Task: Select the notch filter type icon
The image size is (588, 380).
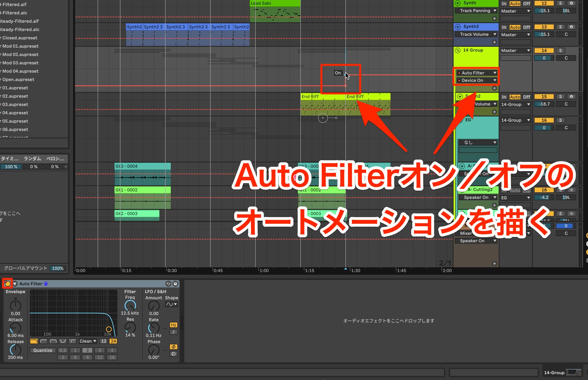Action: [63, 341]
